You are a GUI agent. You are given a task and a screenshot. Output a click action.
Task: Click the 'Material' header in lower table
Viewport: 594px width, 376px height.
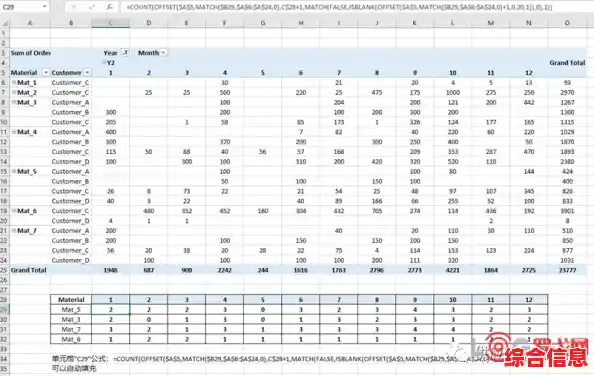(71, 300)
